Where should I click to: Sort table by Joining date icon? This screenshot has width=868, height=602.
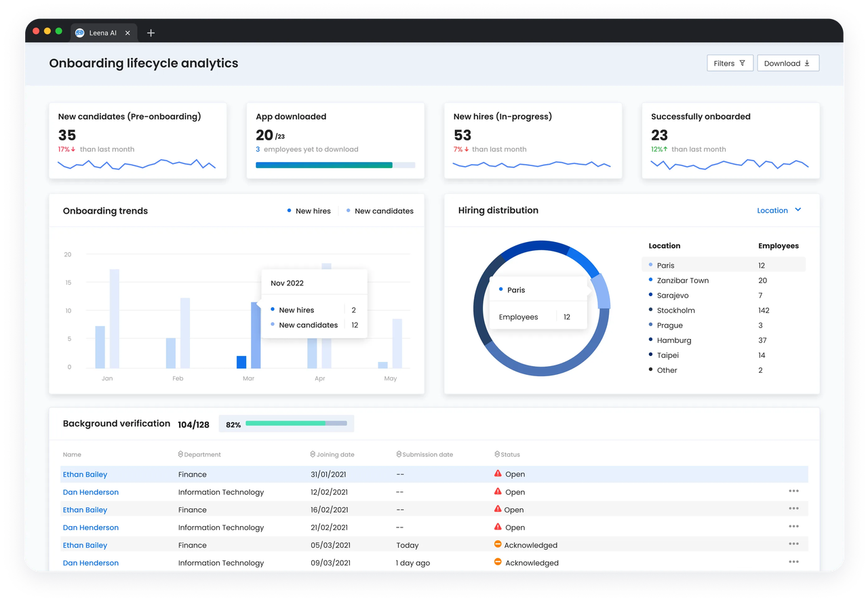(313, 454)
